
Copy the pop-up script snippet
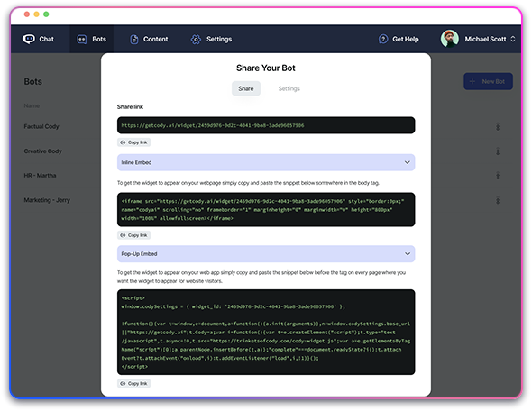pyautogui.click(x=134, y=383)
